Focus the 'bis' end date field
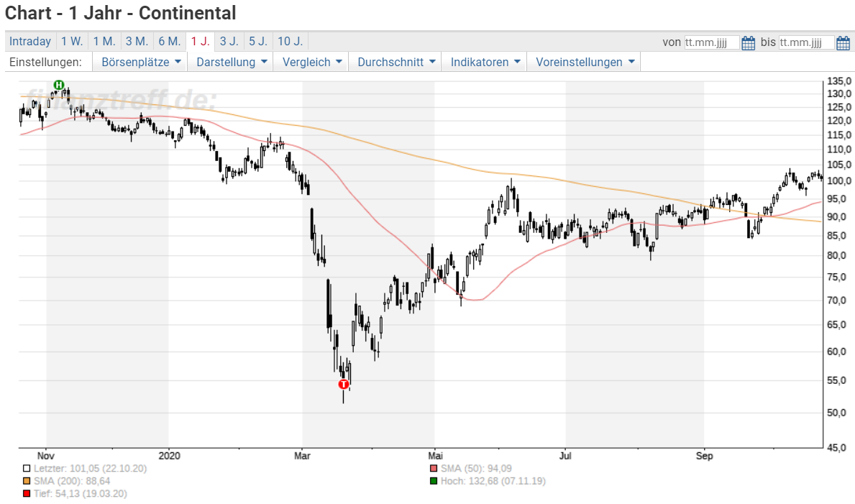Screen dimensions: 855x504 (x=807, y=42)
